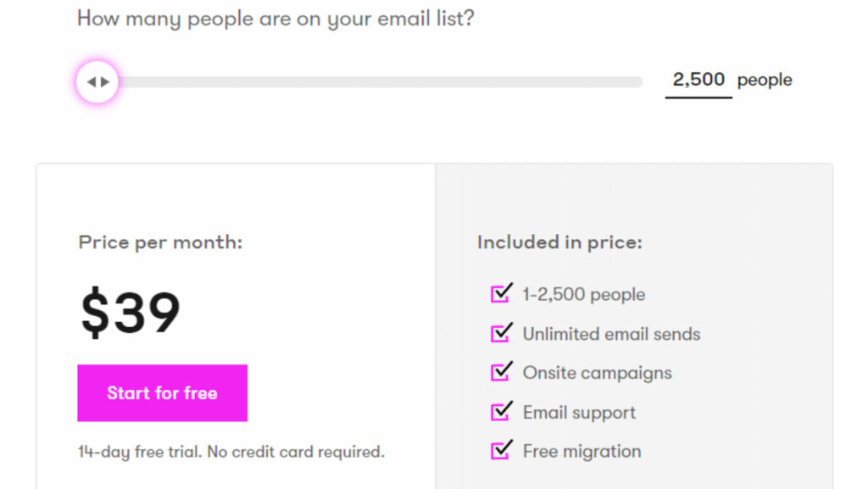Click the 14-day free trial note
Image resolution: width=868 pixels, height=489 pixels.
click(231, 452)
